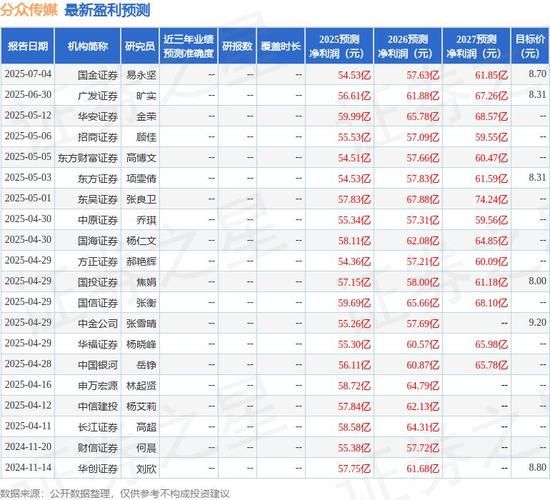Select the 研究员 column header
This screenshot has width=550, height=500.
coord(140,46)
